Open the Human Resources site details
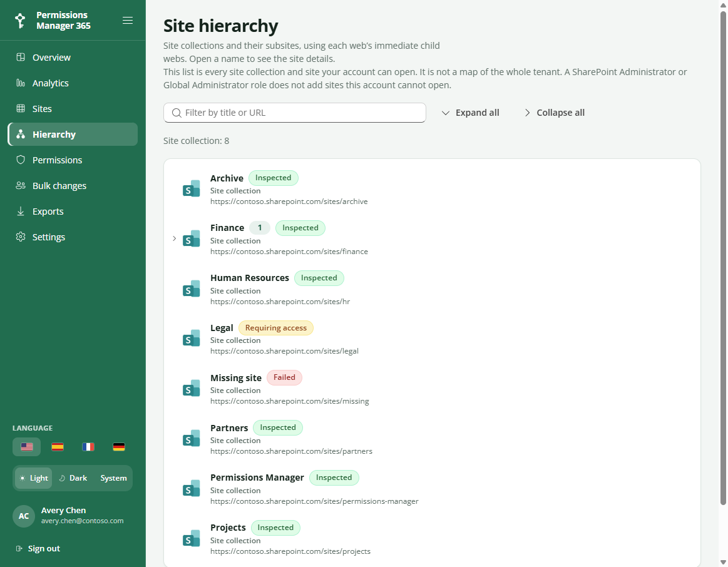Image resolution: width=728 pixels, height=567 pixels. click(x=250, y=278)
